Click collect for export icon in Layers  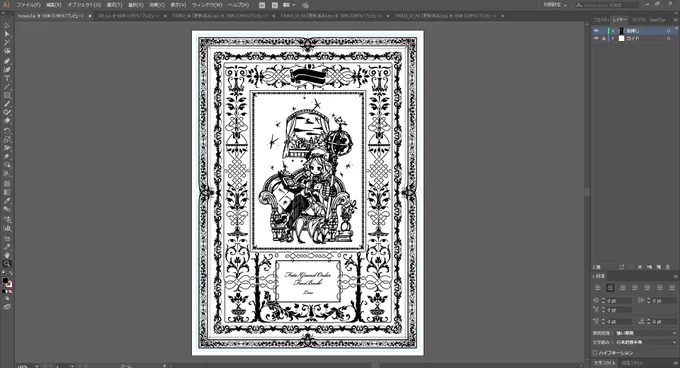pyautogui.click(x=622, y=267)
